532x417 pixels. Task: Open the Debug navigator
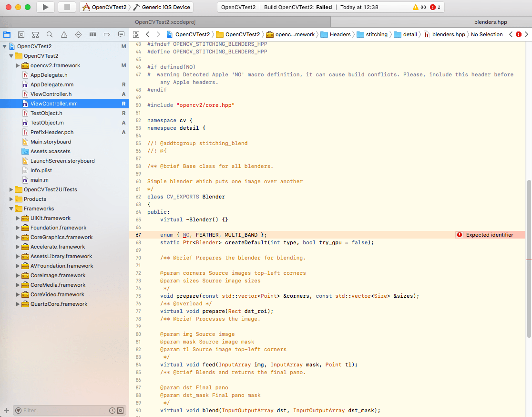pyautogui.click(x=92, y=34)
